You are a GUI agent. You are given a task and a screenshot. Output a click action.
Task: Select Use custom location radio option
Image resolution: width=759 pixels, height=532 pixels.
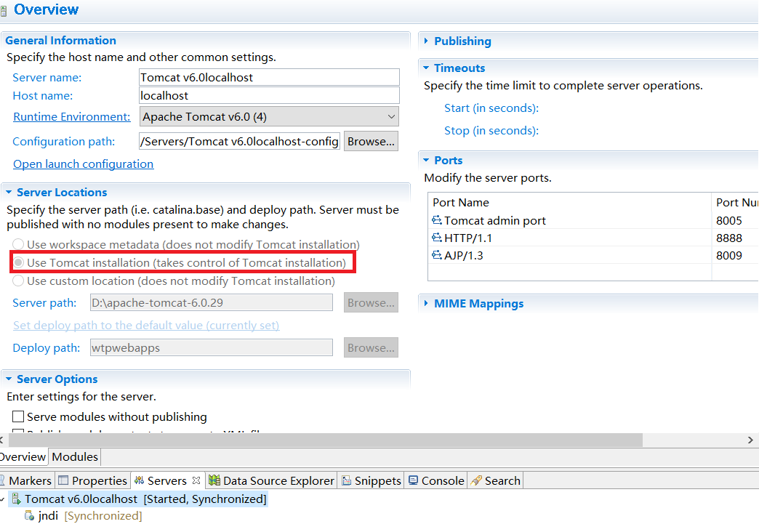(x=18, y=281)
